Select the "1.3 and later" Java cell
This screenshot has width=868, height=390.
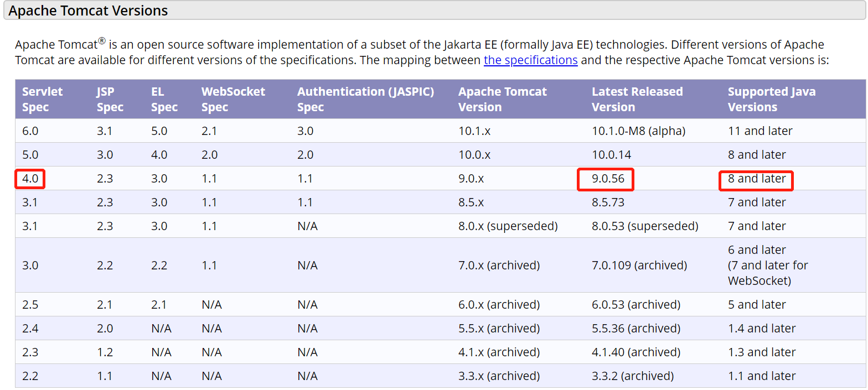click(762, 352)
